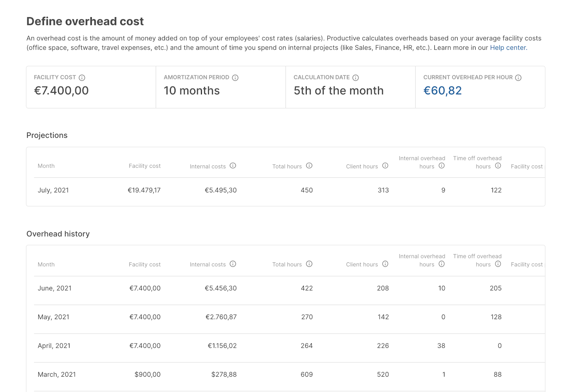Click Client hours info icon in Overhead history

coord(385,264)
